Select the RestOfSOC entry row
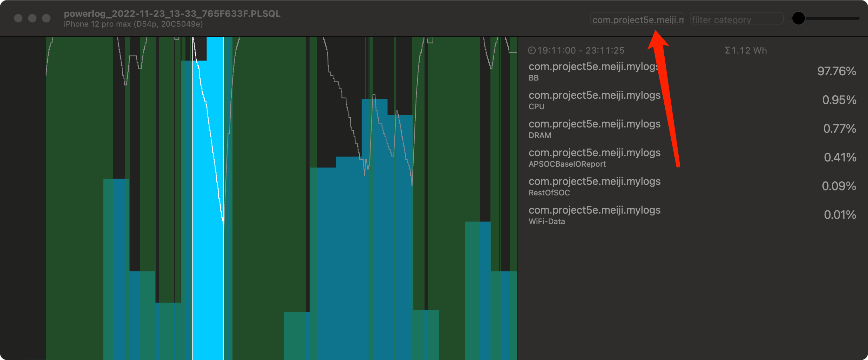Screen dimensions: 868x360 [692, 186]
